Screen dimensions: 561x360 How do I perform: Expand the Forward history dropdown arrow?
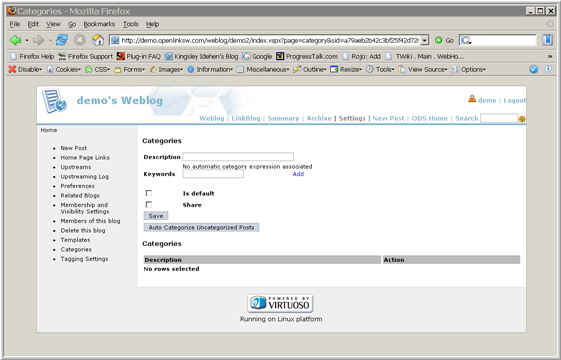[50, 40]
